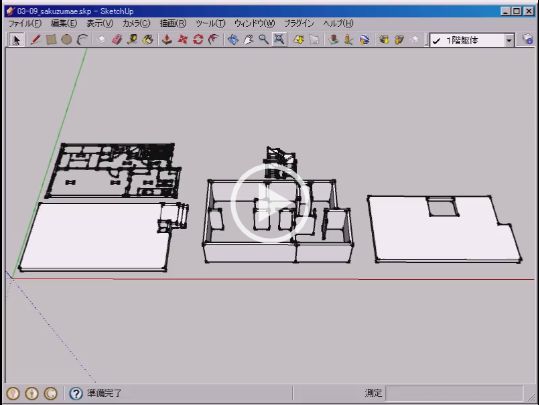Click the 測定 measurement input field

(x=454, y=393)
